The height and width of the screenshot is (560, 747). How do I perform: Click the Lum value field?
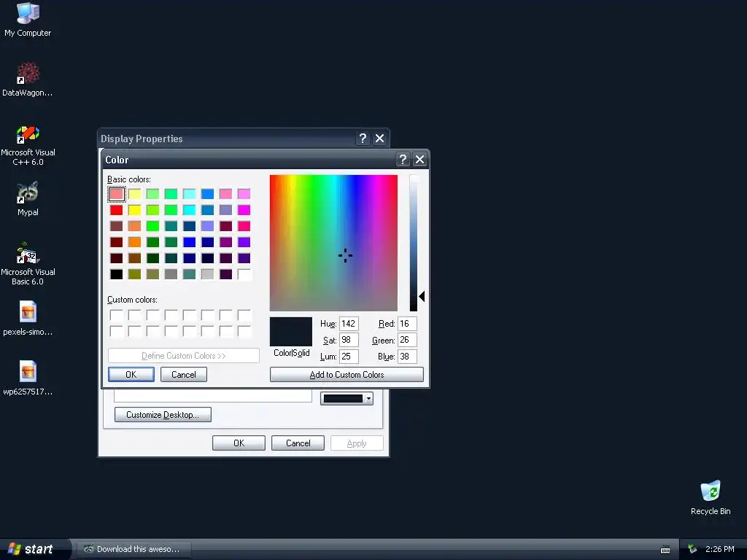pyautogui.click(x=349, y=356)
